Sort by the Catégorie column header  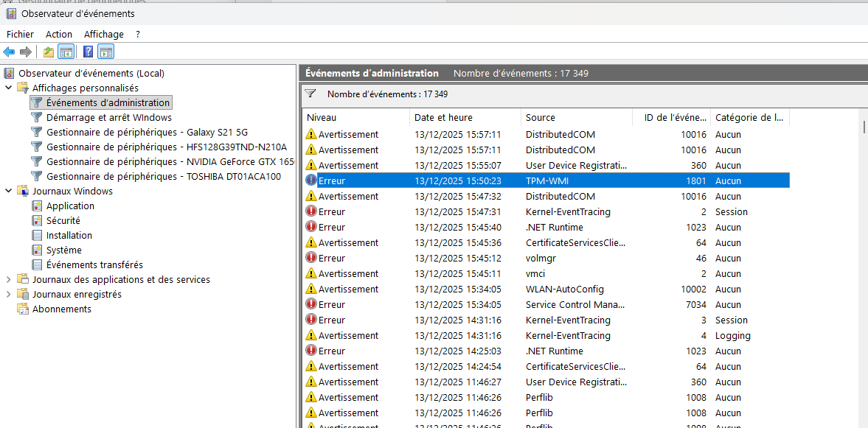[x=750, y=117]
